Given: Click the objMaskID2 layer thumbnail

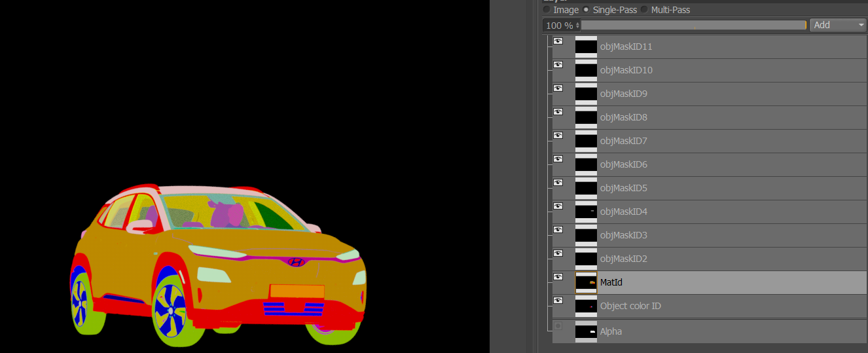Looking at the screenshot, I should (587, 259).
